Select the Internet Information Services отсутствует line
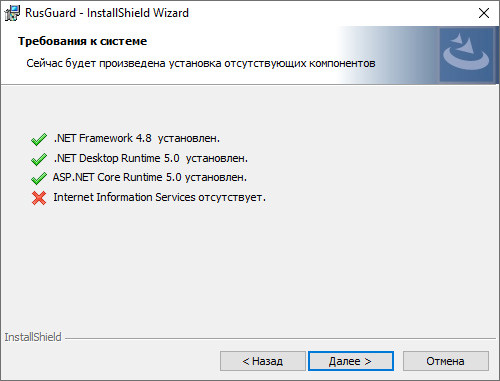The height and width of the screenshot is (381, 500). pyautogui.click(x=160, y=197)
